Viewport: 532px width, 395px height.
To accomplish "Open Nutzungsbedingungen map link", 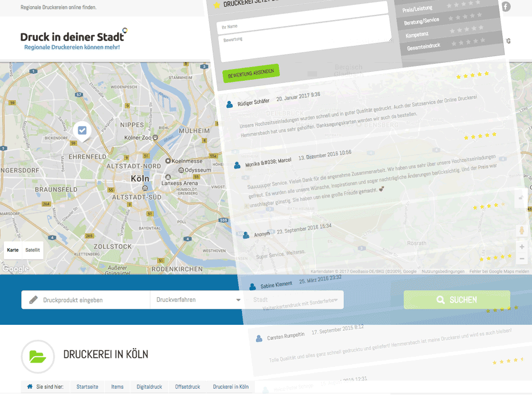I will coord(443,271).
